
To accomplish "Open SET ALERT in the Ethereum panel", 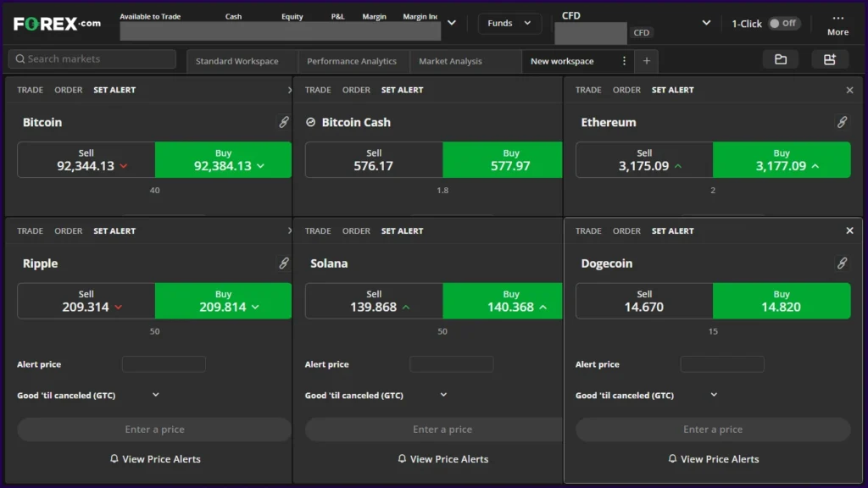I will [x=672, y=89].
